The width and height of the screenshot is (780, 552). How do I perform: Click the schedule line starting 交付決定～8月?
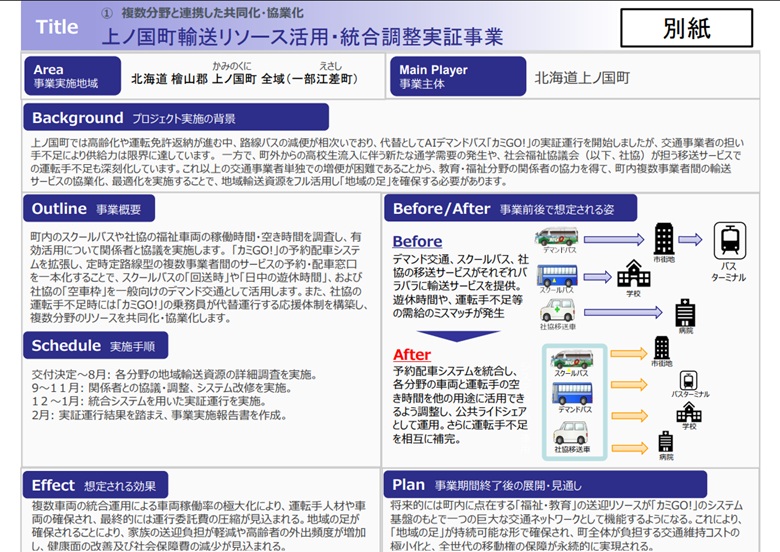[x=175, y=374]
